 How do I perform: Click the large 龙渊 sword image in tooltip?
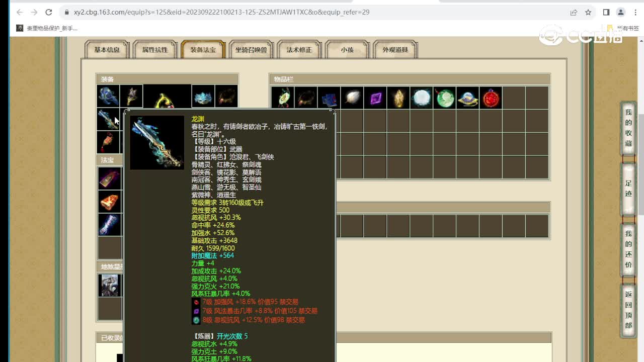point(157,143)
